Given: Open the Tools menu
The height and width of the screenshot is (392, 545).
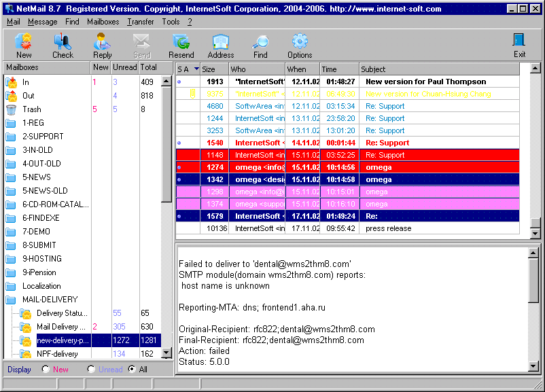Looking at the screenshot, I should point(172,21).
